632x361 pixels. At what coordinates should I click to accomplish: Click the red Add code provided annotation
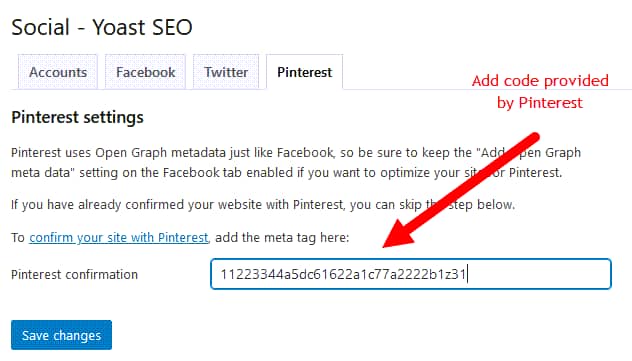point(540,81)
